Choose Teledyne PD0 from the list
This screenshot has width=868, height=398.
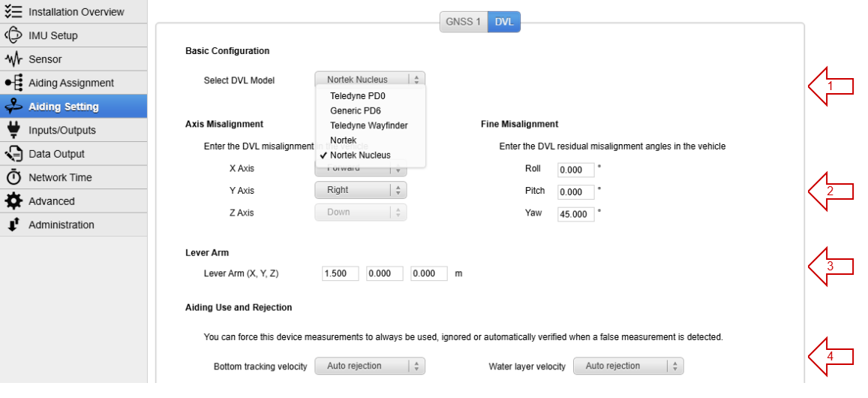(x=371, y=95)
